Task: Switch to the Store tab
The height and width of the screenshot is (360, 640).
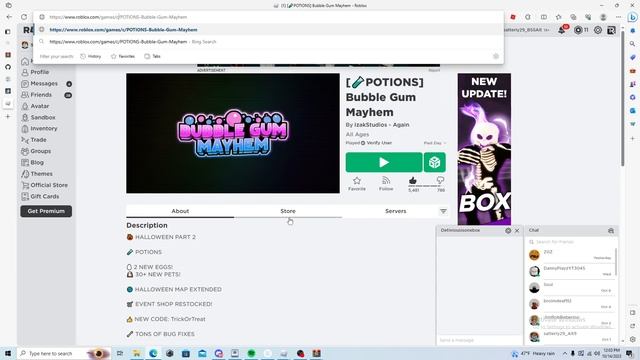Action: (288, 211)
